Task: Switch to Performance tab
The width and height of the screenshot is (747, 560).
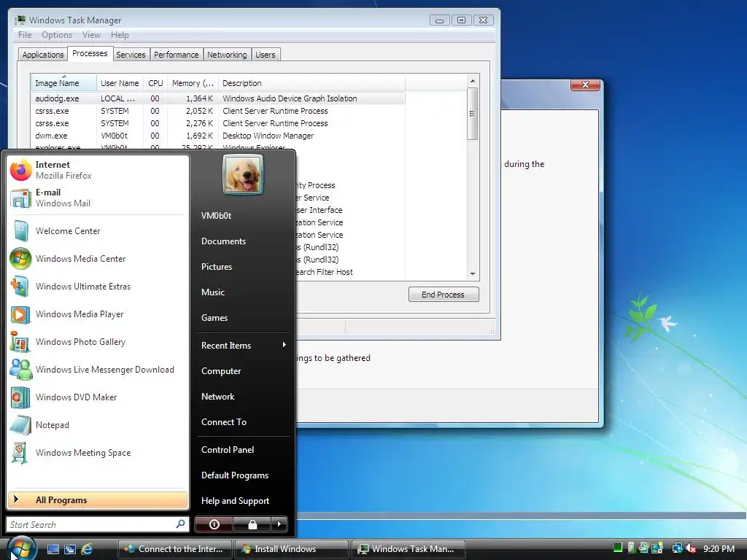Action: click(x=177, y=55)
